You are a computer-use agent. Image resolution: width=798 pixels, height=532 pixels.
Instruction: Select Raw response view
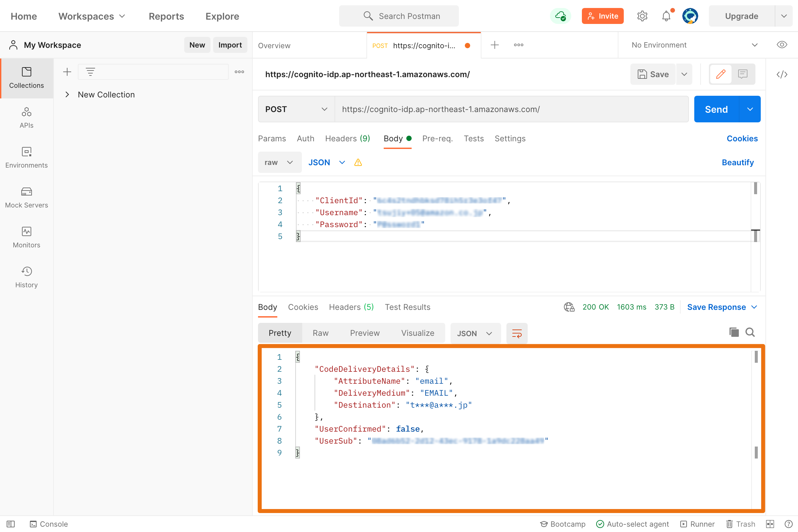click(x=321, y=333)
